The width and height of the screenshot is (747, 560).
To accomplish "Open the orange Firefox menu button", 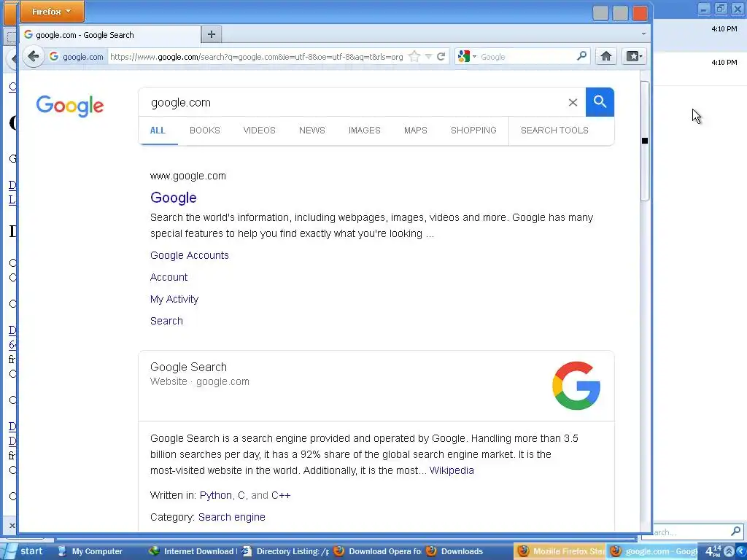I will coord(52,12).
